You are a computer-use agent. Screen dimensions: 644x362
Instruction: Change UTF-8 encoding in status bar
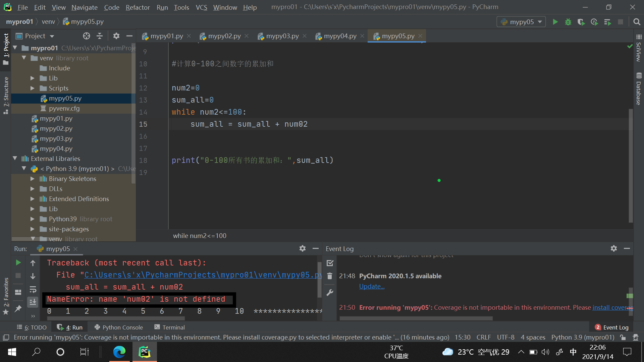click(x=505, y=337)
